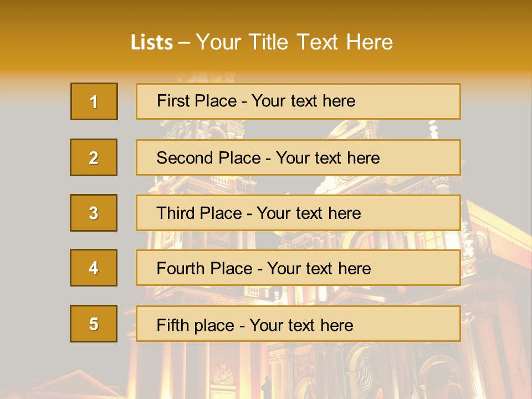Pick the gold number 4 box
The image size is (532, 399).
point(94,268)
